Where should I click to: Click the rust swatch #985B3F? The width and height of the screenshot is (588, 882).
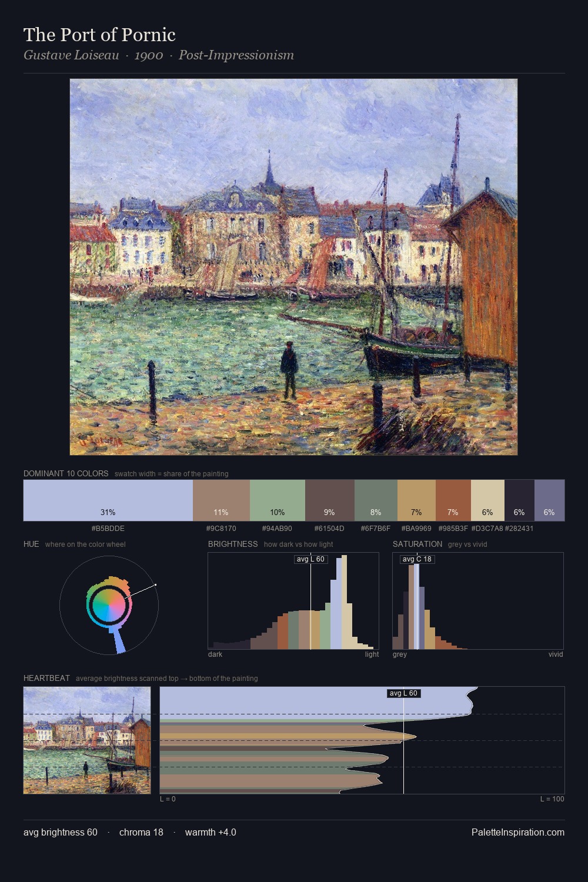coord(453,500)
